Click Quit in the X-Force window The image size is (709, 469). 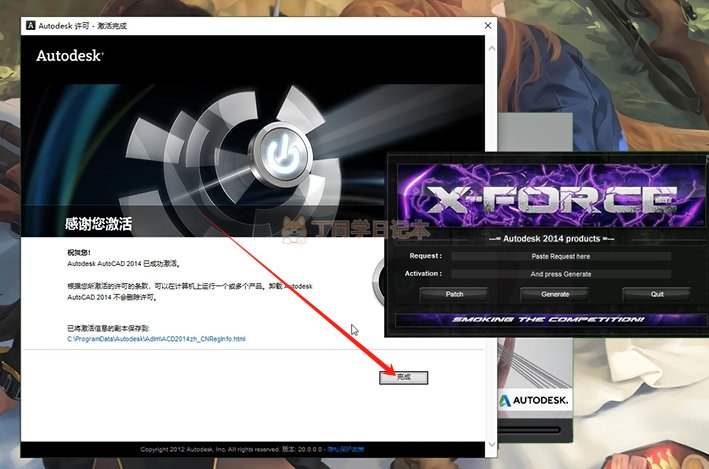click(x=657, y=294)
